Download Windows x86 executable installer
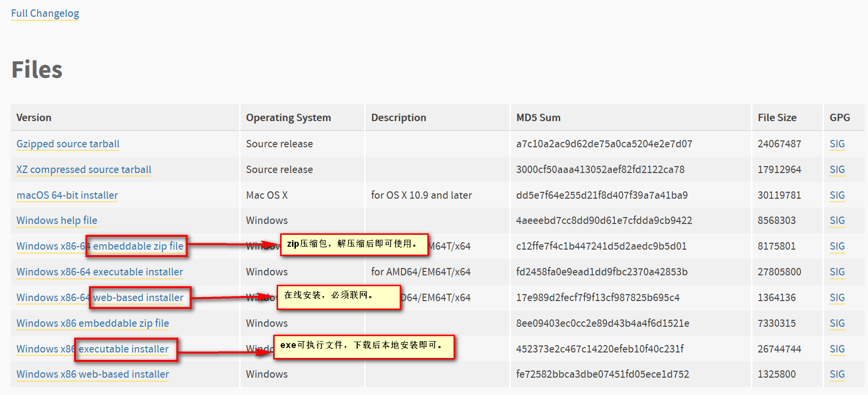868x395 pixels. pyautogui.click(x=92, y=349)
